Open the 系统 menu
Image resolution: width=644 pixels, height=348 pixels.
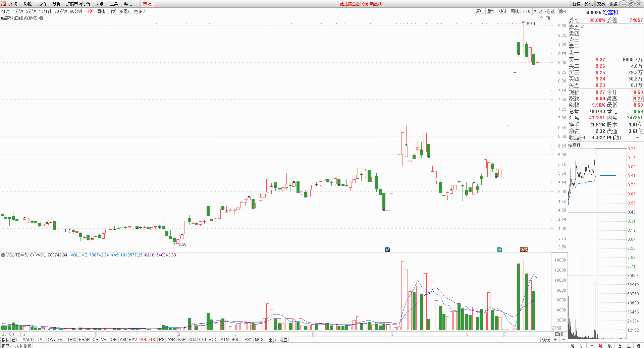[x=13, y=4]
